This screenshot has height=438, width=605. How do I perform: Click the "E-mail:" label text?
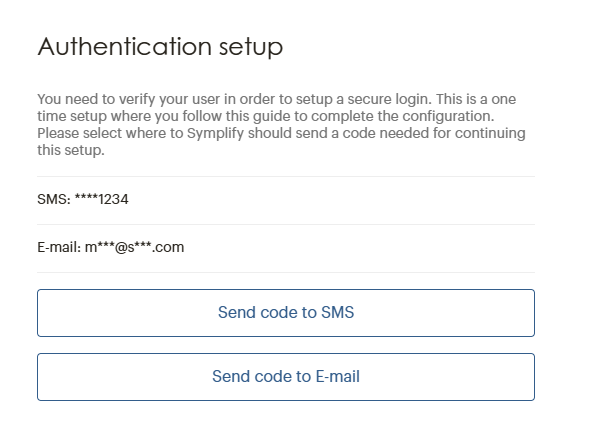tap(58, 247)
